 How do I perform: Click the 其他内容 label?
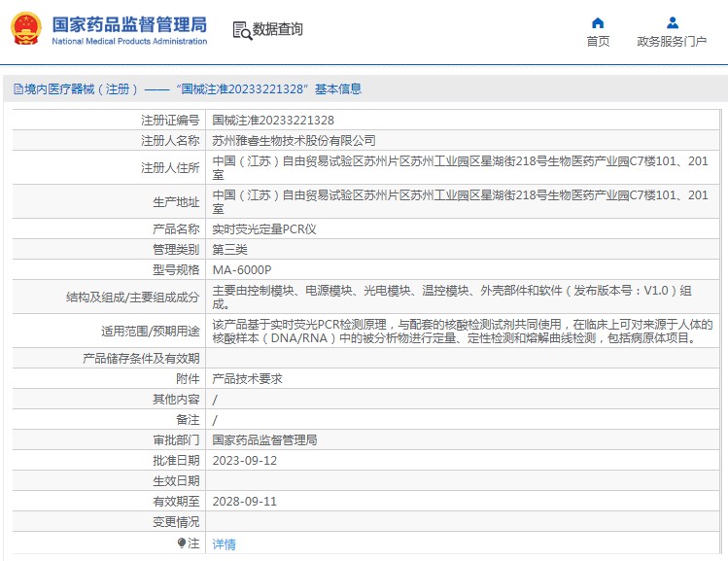tap(177, 400)
